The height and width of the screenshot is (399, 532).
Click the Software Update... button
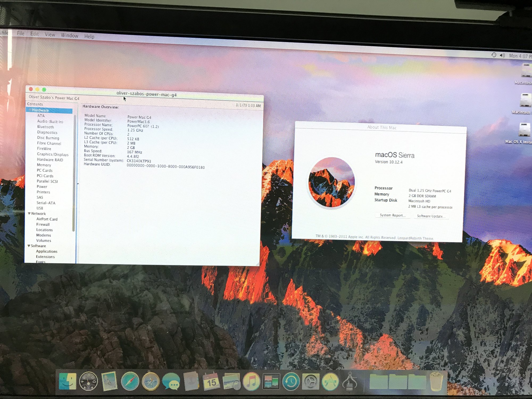click(x=431, y=216)
